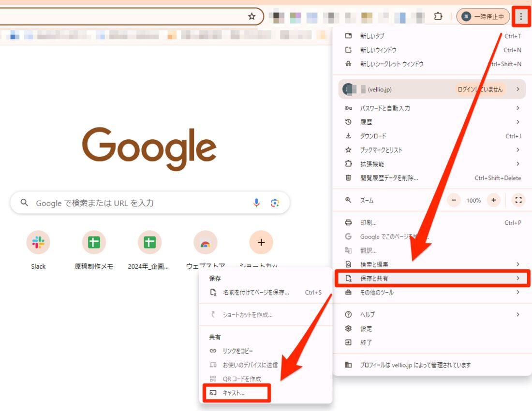Click the QR コード icon

pos(213,379)
